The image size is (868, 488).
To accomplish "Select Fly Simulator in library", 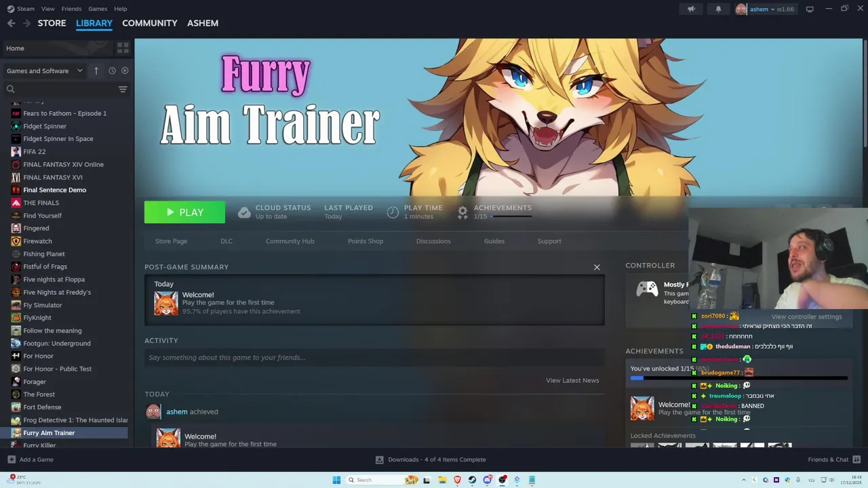I will [43, 305].
